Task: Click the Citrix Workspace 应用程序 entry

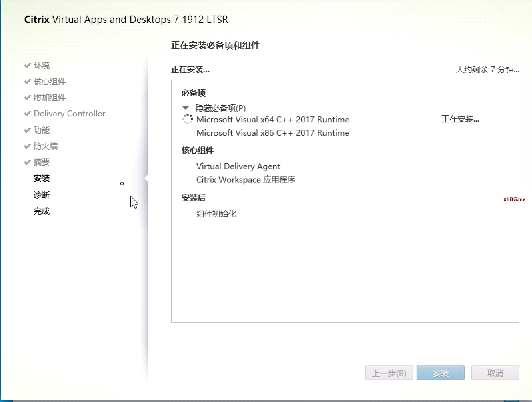Action: tap(246, 180)
